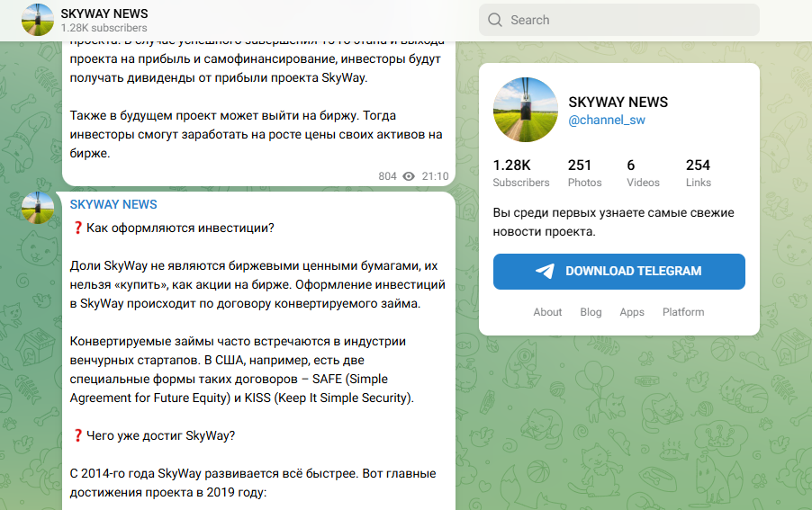Image resolution: width=812 pixels, height=510 pixels.
Task: Click the line with 'SAFE (Simple'
Action: 229,380
